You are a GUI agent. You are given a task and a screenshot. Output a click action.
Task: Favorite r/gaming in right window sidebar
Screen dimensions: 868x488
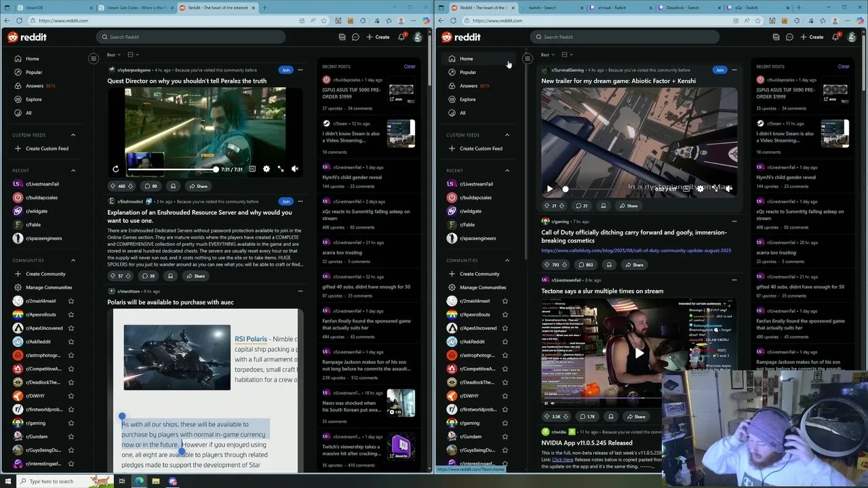pyautogui.click(x=505, y=423)
